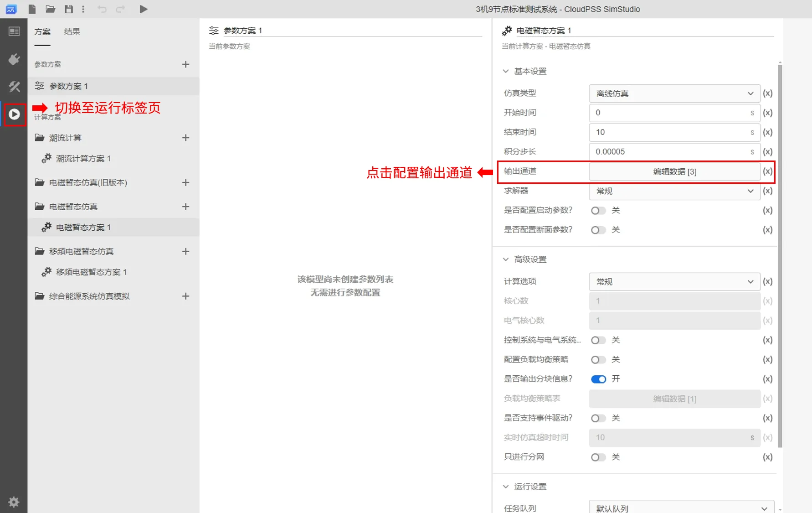Click the (x) expression icon for 求解器
Image resolution: width=812 pixels, height=513 pixels.
click(x=768, y=191)
